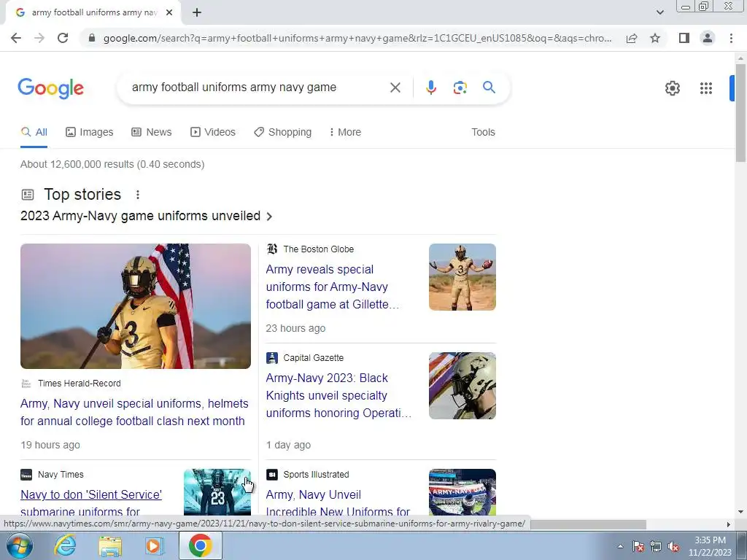Open File Explorer from taskbar

110,546
